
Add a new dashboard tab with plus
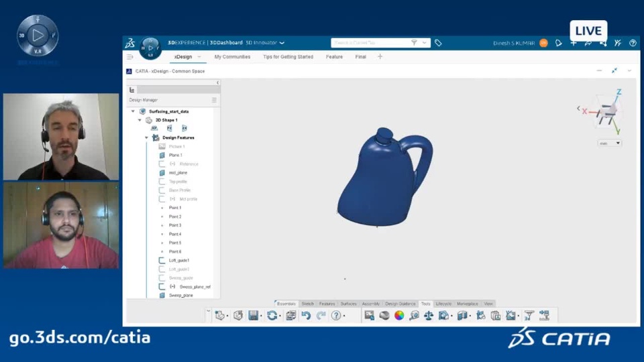[x=380, y=56]
